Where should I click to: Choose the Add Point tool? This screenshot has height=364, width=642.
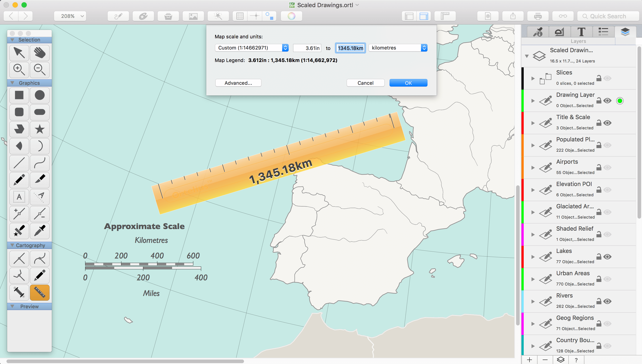[19, 214]
